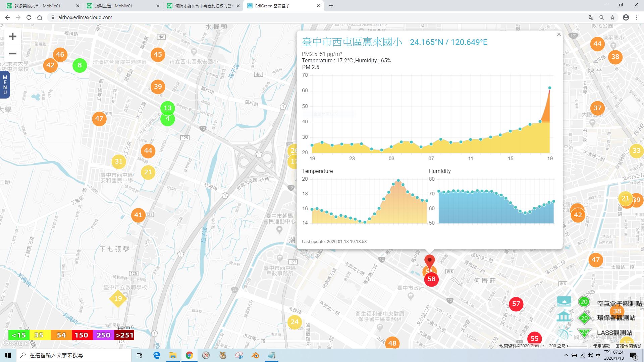Close the station info popup with the X
Image resolution: width=644 pixels, height=362 pixels.
pos(559,35)
